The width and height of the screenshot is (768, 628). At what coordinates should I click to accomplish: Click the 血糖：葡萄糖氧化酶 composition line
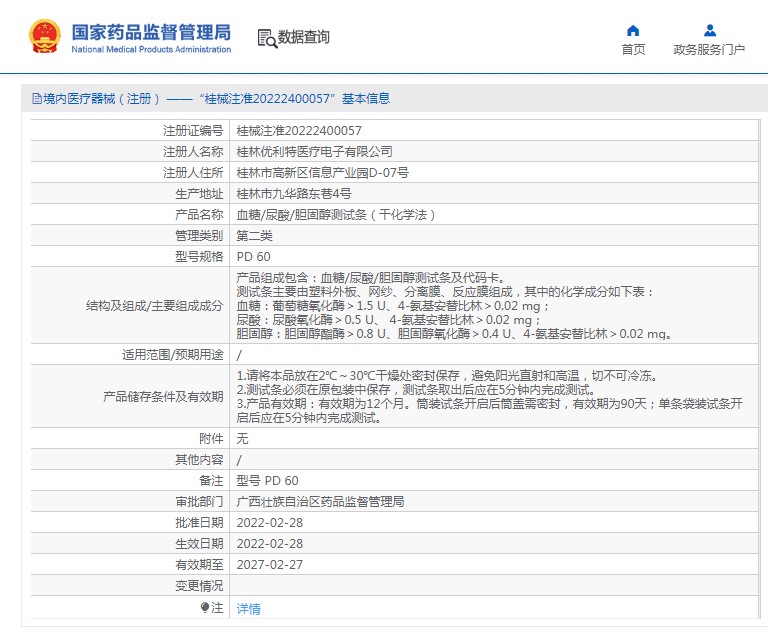tap(392, 306)
